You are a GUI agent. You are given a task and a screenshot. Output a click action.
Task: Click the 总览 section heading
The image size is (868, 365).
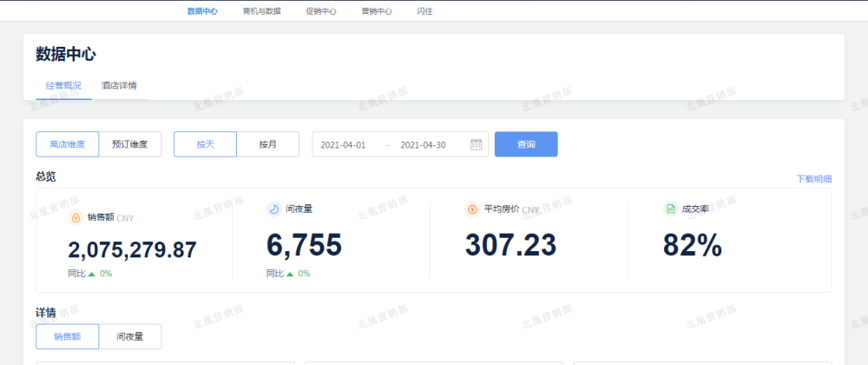point(46,176)
